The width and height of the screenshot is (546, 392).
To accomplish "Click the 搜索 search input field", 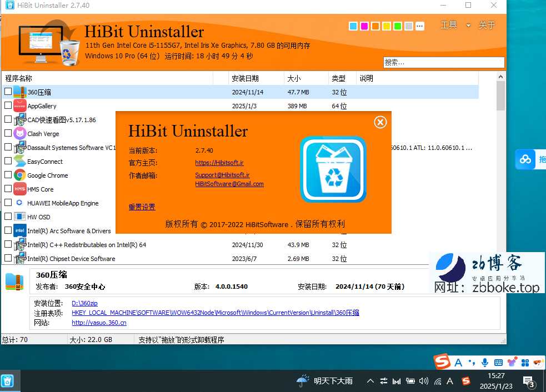I will tap(444, 62).
